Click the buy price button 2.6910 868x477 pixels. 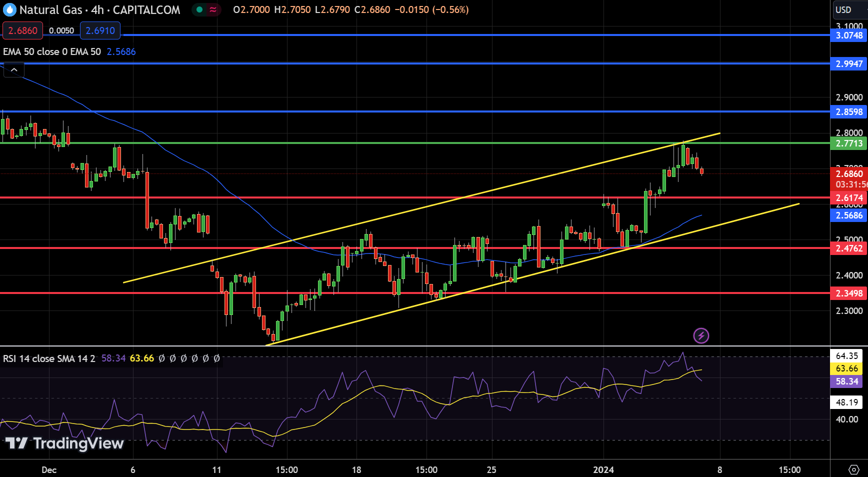pyautogui.click(x=100, y=30)
